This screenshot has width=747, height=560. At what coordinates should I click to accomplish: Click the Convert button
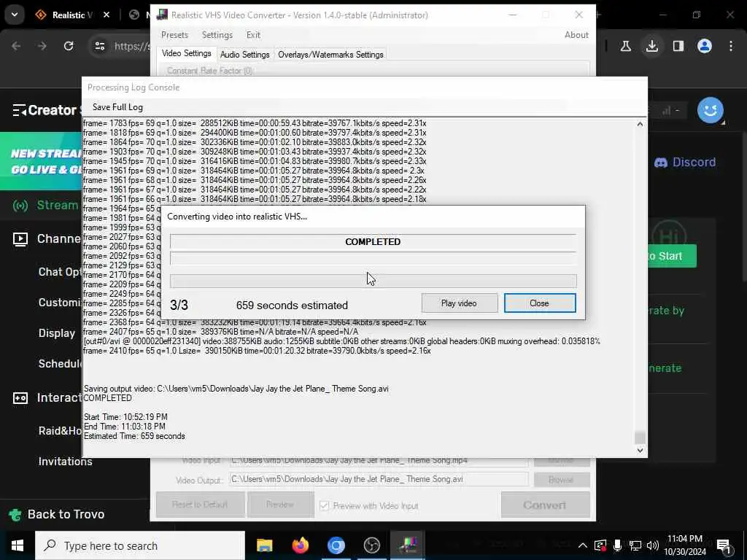(545, 505)
